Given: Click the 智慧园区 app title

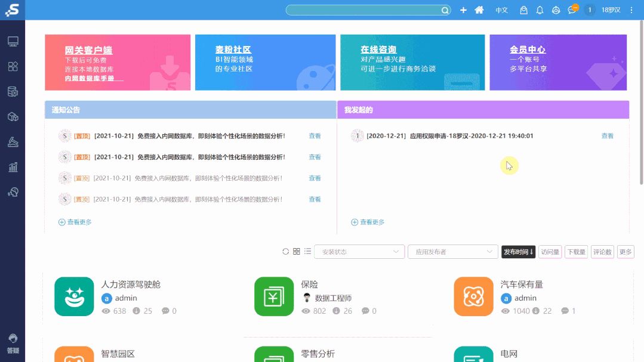Looking at the screenshot, I should point(118,354).
